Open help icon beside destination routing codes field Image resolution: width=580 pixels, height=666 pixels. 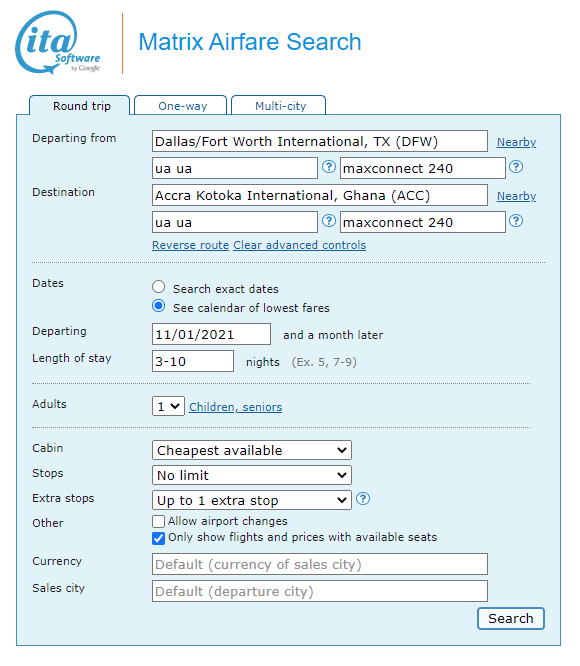point(329,221)
